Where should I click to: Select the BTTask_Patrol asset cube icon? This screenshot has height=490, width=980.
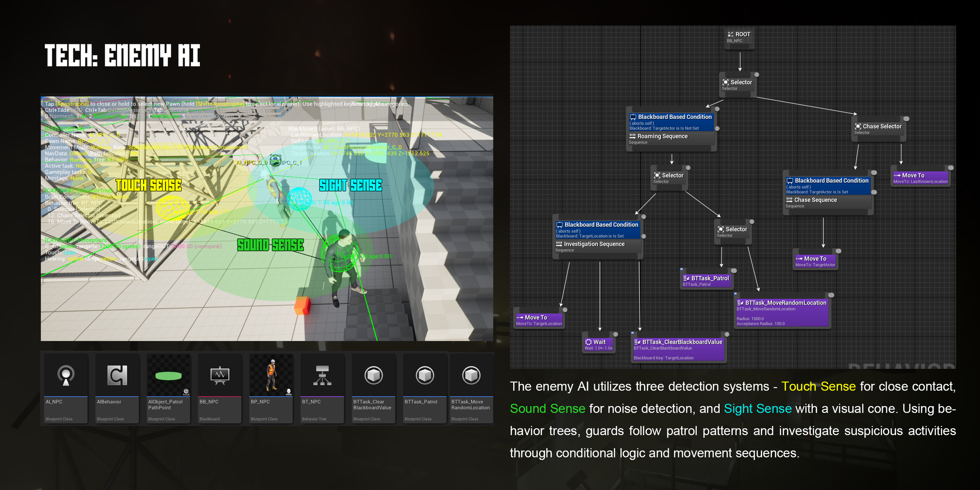coord(425,376)
